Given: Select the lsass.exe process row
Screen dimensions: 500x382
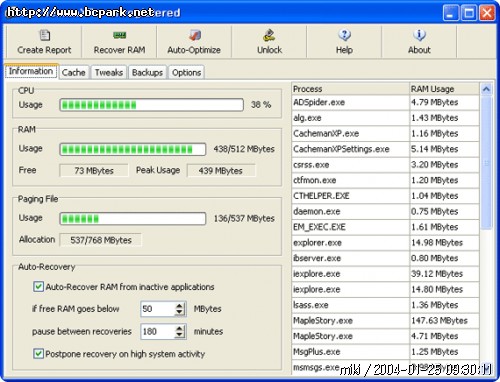Looking at the screenshot, I should tap(385, 305).
